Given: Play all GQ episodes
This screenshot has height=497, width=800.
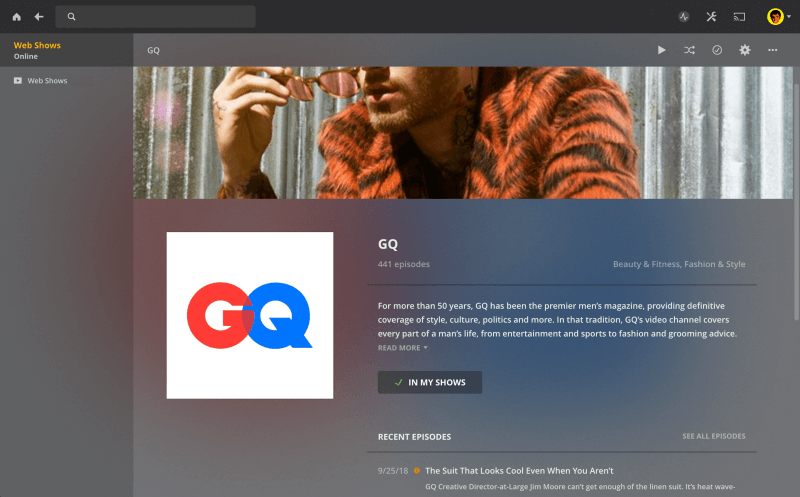Looking at the screenshot, I should click(662, 50).
